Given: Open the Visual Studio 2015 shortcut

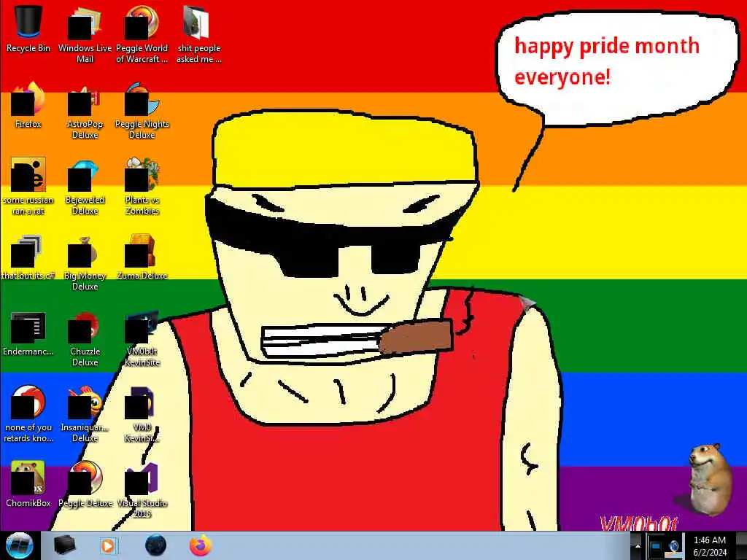Looking at the screenshot, I should 142,489.
